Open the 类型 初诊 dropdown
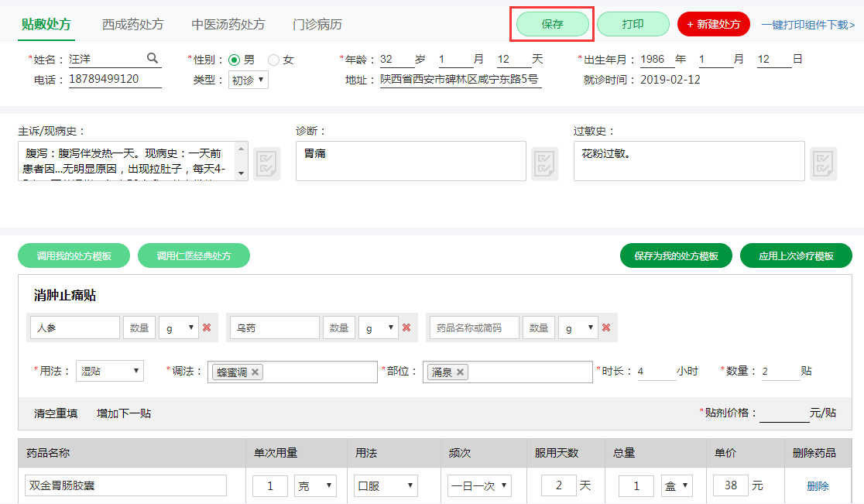 click(249, 80)
